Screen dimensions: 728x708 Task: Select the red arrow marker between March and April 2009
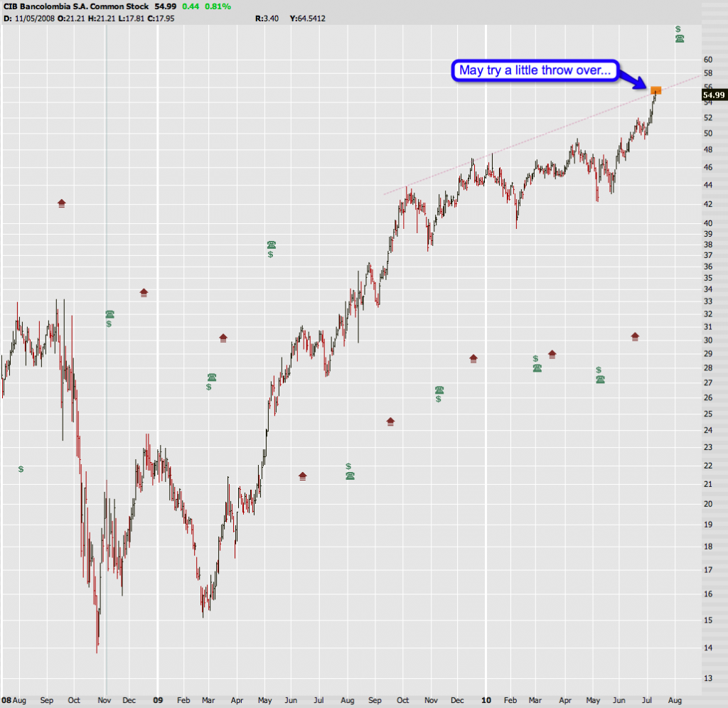pyautogui.click(x=223, y=338)
